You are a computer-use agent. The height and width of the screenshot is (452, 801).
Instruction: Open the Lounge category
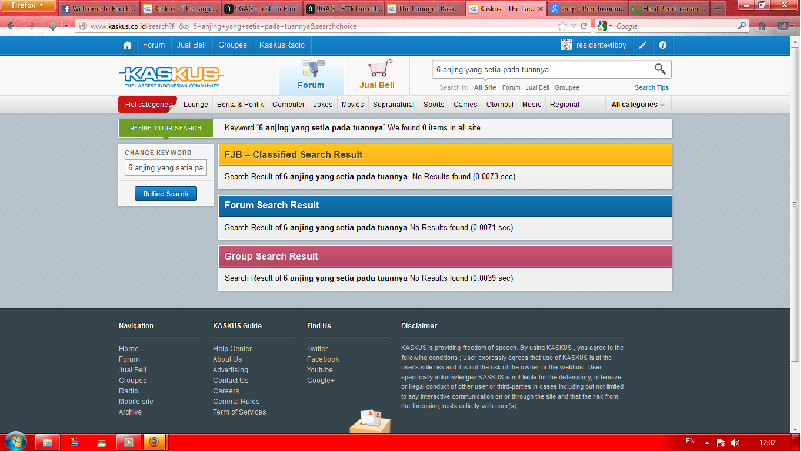(196, 104)
